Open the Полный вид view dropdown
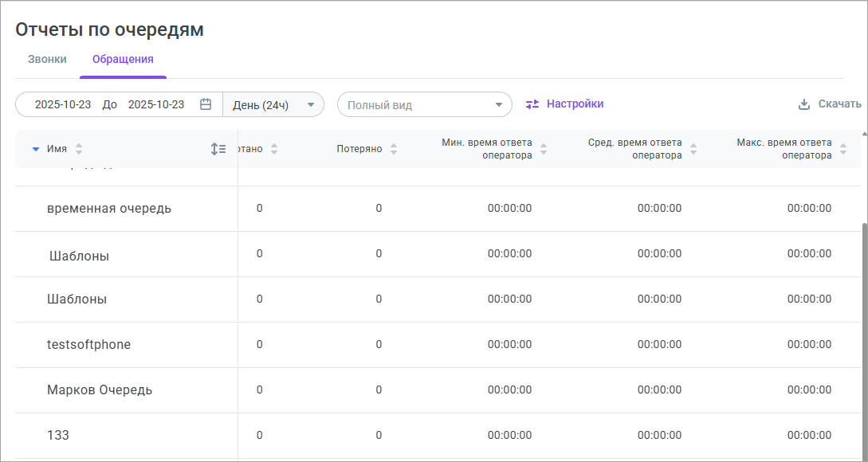 point(424,104)
